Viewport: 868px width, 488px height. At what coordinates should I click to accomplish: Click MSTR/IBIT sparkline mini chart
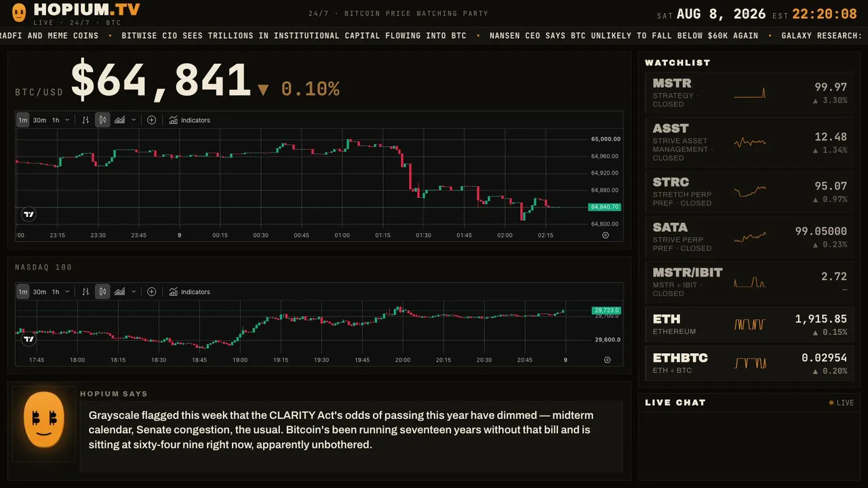pyautogui.click(x=750, y=282)
